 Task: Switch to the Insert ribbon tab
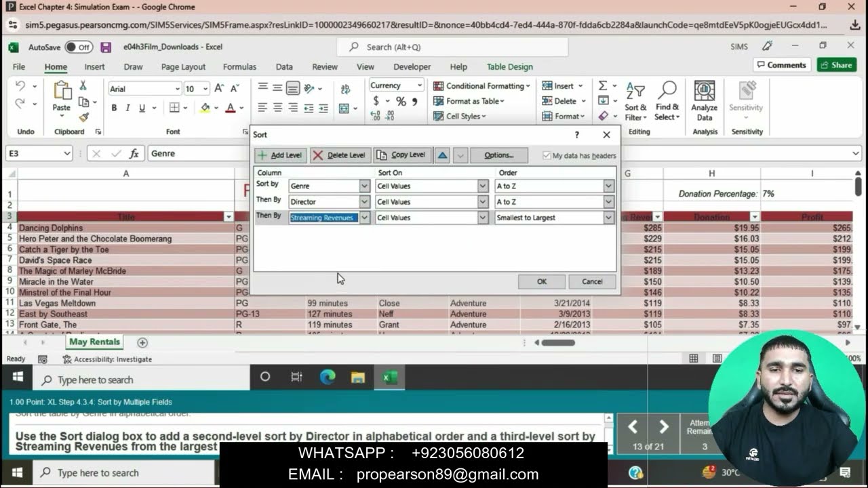click(x=94, y=67)
